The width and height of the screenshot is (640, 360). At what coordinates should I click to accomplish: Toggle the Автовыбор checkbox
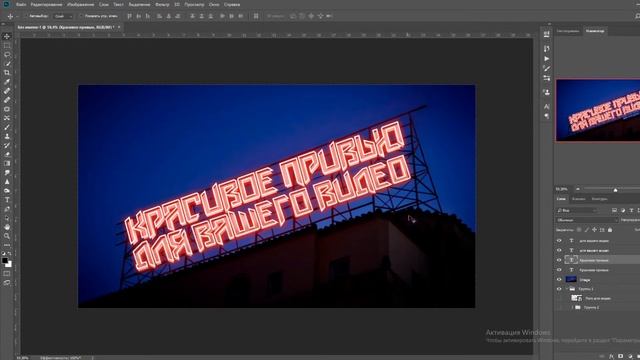pyautogui.click(x=26, y=16)
